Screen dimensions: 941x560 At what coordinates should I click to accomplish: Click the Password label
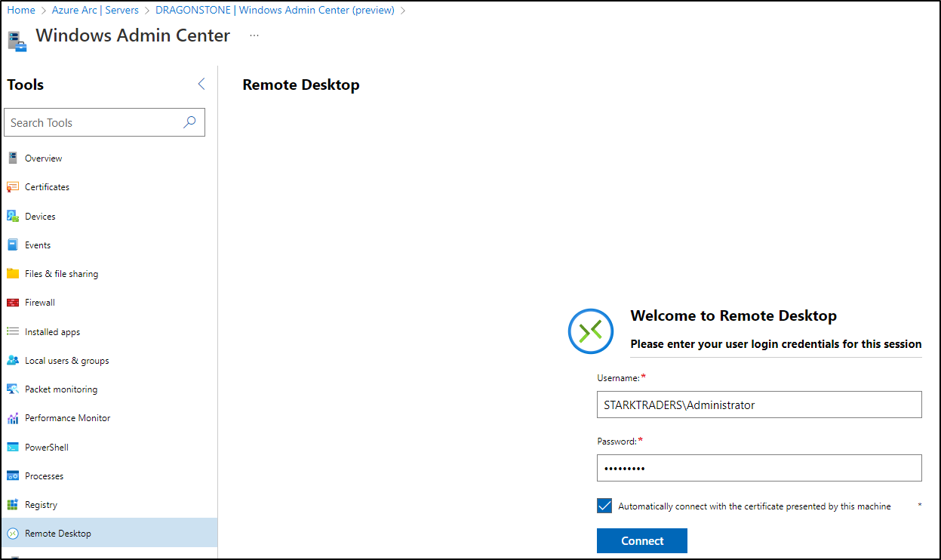point(617,441)
